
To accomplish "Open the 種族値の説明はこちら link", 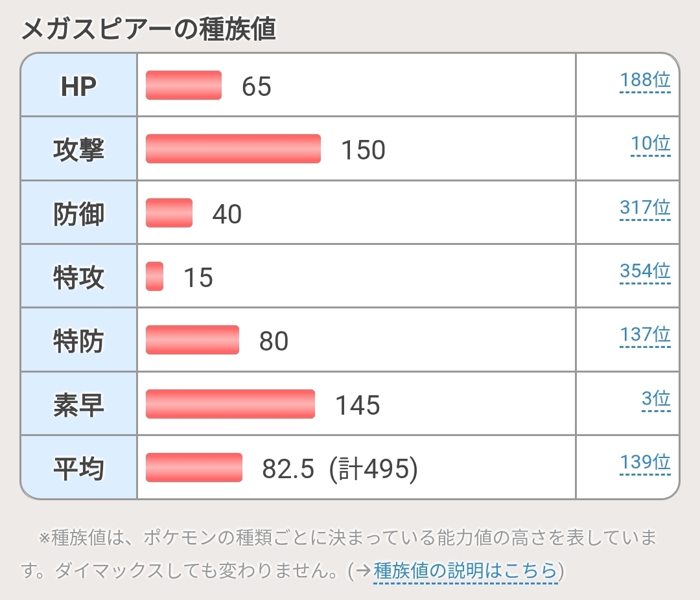I will 465,571.
